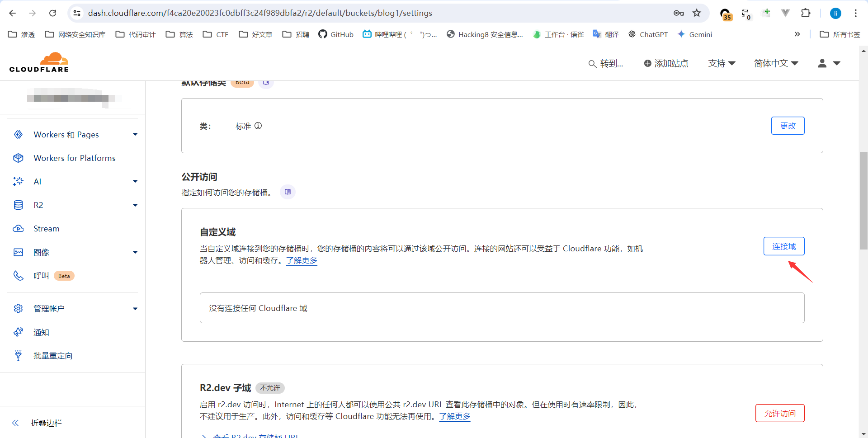Viewport: 868px width, 438px height.
Task: Click 了解更多 link under R2.dev 子域
Action: (x=455, y=416)
